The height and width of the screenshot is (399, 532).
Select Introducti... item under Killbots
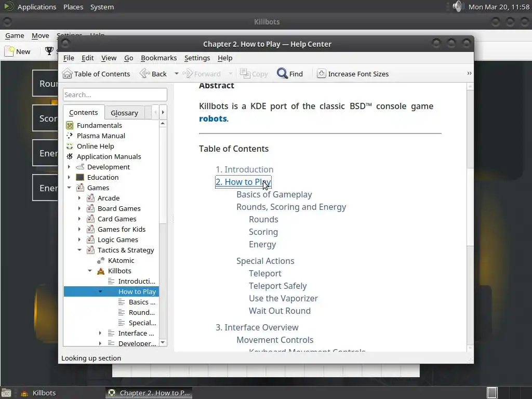pyautogui.click(x=137, y=281)
